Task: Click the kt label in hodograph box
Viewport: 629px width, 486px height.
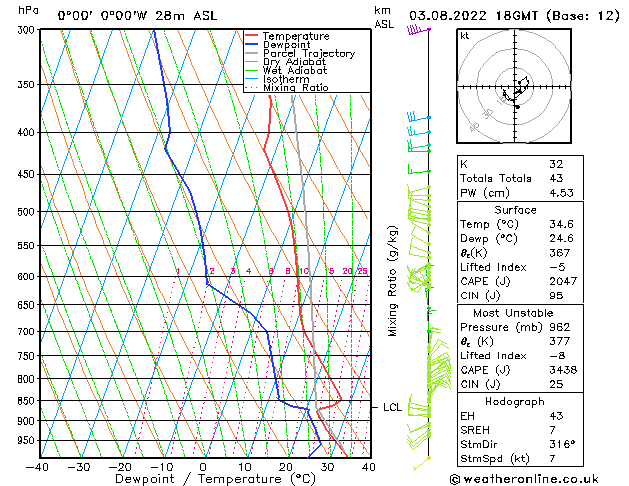Action: tap(465, 36)
